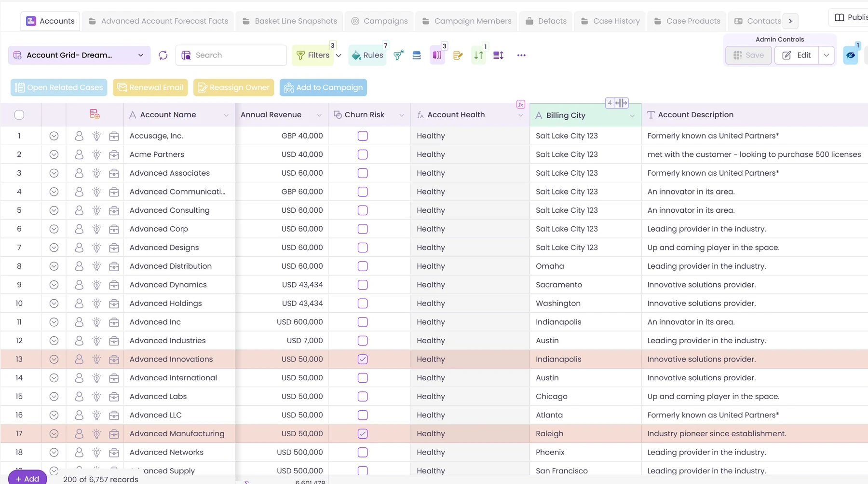Image resolution: width=868 pixels, height=484 pixels.
Task: Open the three-dot more options menu
Action: (521, 55)
